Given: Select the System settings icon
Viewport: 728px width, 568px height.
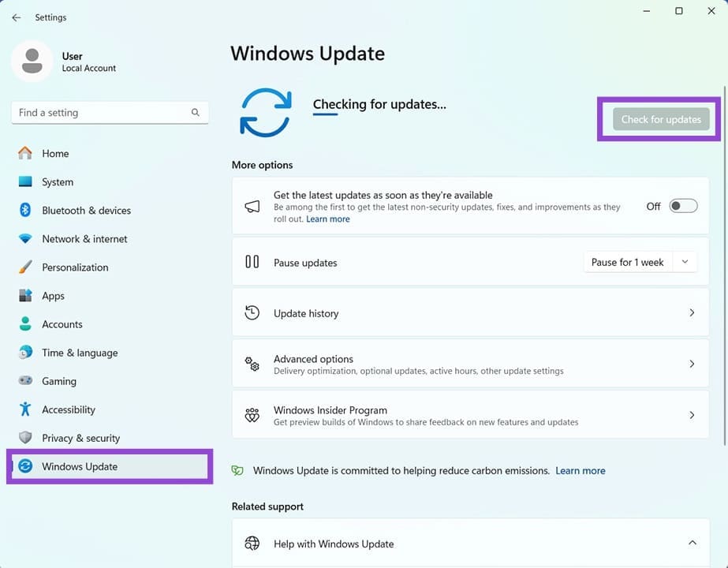Looking at the screenshot, I should [24, 181].
